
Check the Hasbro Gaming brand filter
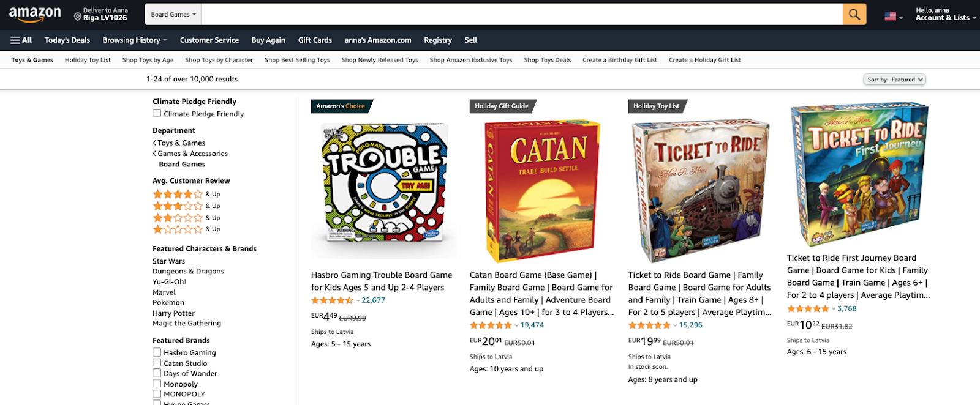pyautogui.click(x=157, y=352)
